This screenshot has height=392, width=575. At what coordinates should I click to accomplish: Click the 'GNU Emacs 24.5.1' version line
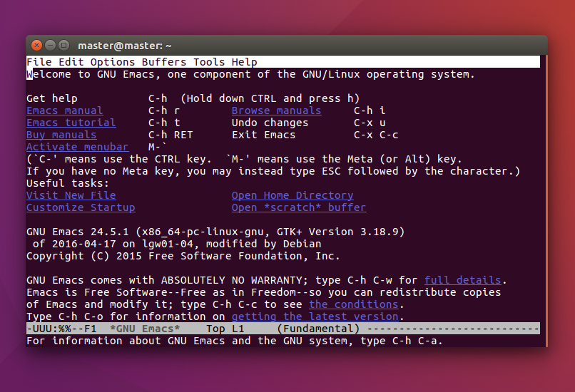[x=215, y=232]
